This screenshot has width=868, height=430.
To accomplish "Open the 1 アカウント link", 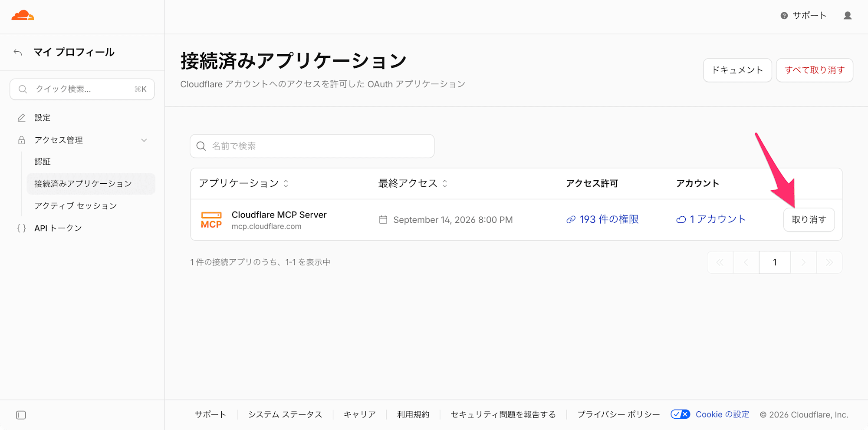I will click(x=711, y=220).
